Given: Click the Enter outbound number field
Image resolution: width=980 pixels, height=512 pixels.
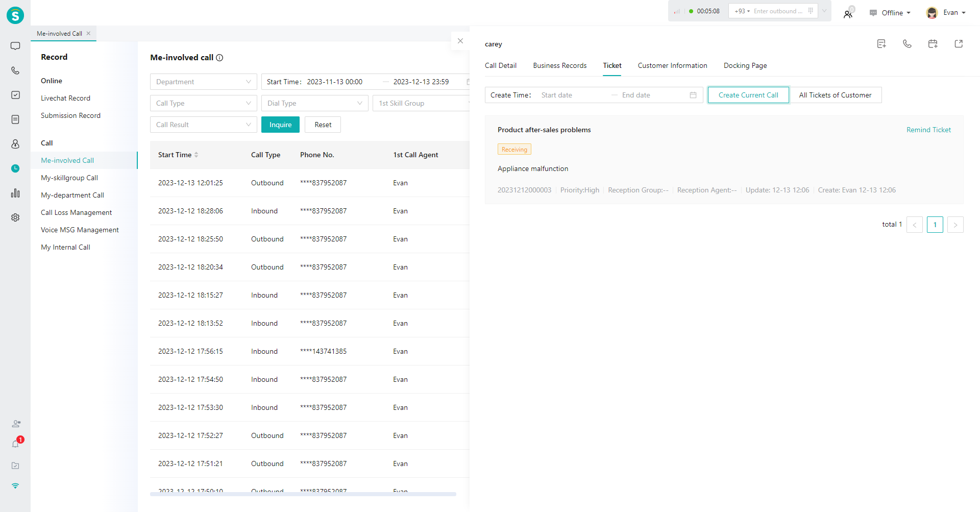Looking at the screenshot, I should 778,11.
